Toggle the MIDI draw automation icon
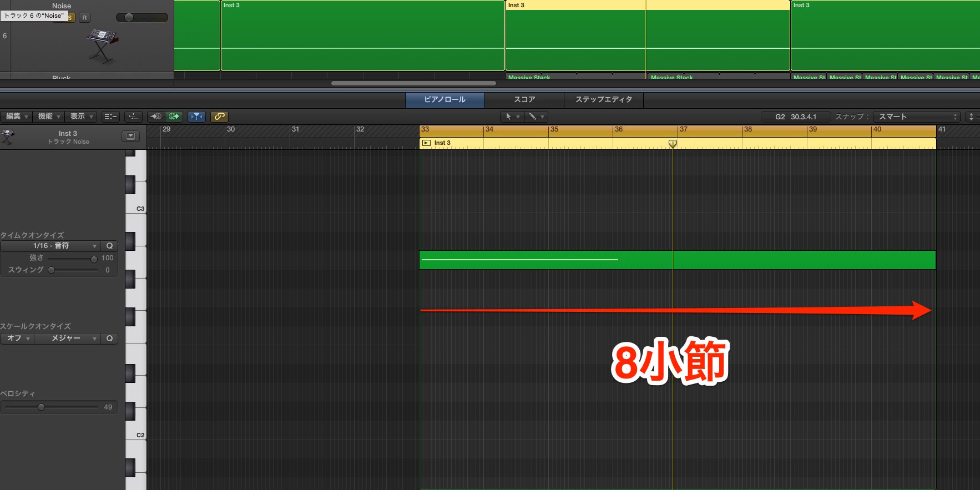This screenshot has height=490, width=980. [133, 117]
